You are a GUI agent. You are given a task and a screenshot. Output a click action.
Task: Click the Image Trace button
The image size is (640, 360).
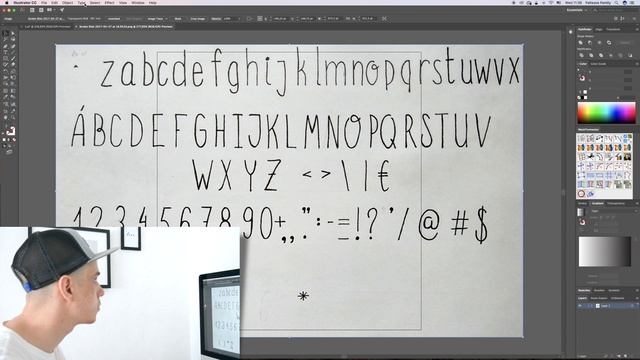[155, 19]
